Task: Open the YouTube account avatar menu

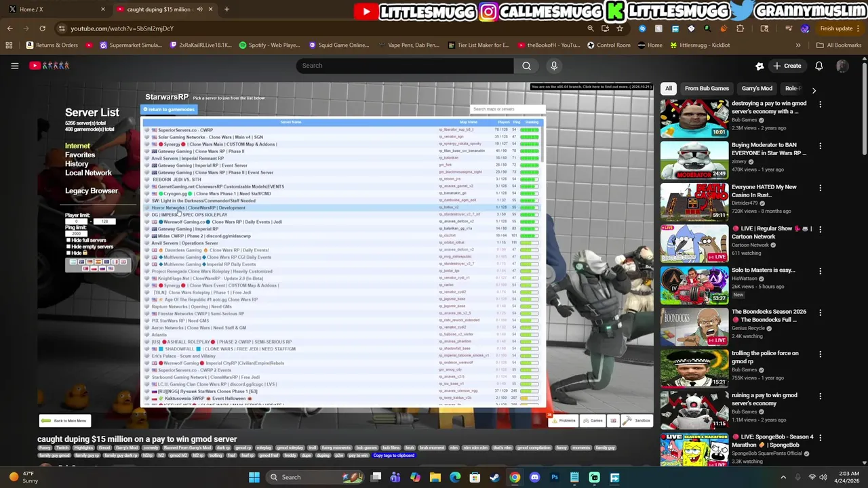Action: coord(842,66)
